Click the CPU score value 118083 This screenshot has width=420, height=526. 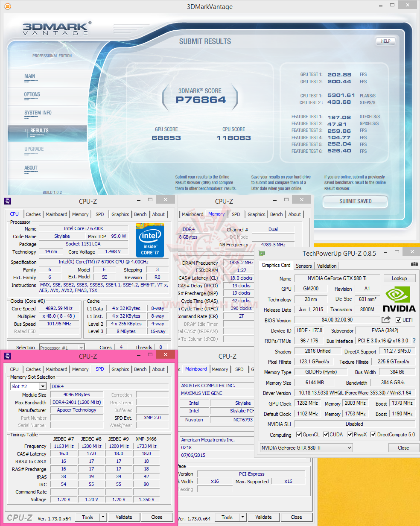click(x=233, y=138)
